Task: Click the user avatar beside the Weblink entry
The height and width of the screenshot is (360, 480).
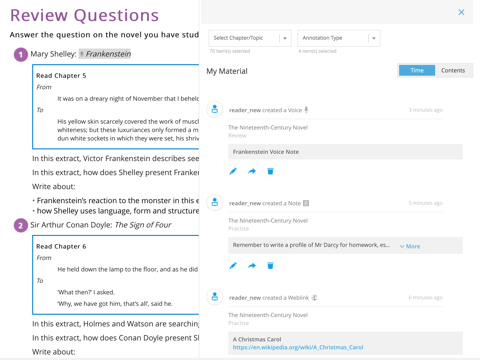Action: click(x=215, y=297)
